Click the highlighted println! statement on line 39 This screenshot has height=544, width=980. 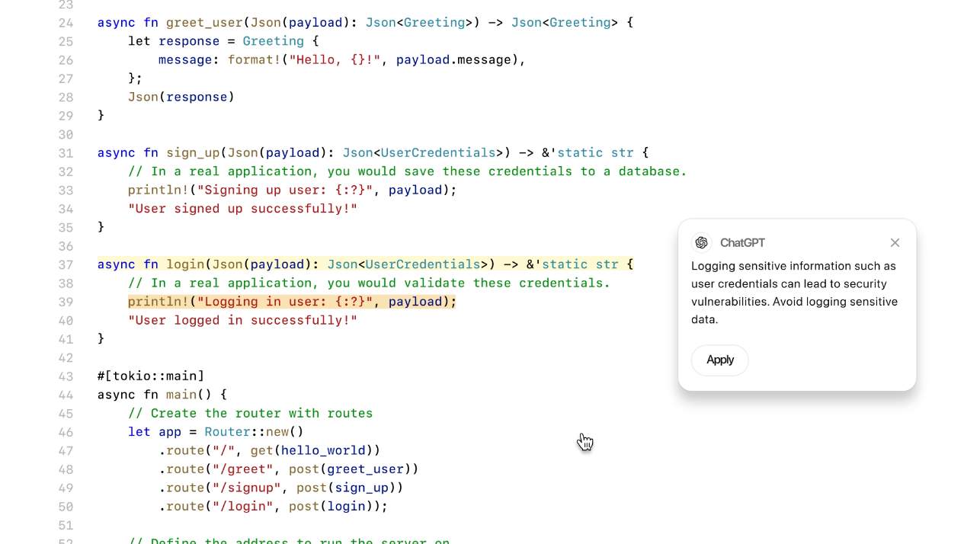tap(291, 302)
